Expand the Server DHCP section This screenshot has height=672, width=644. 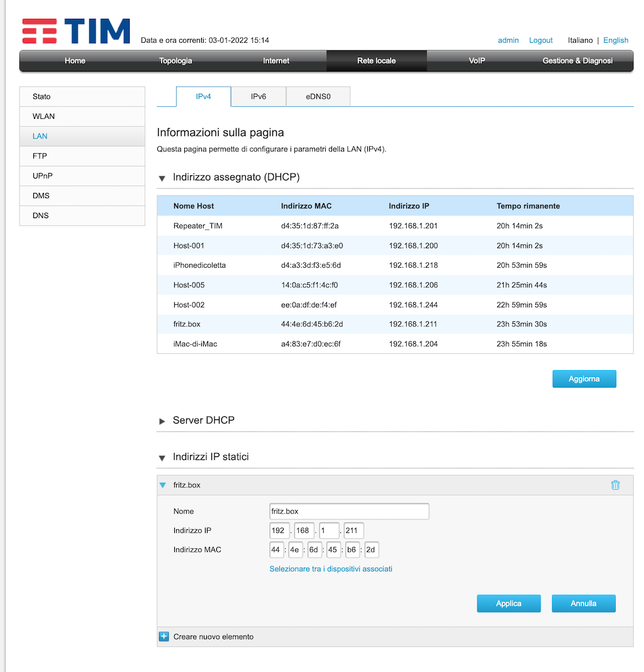pos(162,421)
